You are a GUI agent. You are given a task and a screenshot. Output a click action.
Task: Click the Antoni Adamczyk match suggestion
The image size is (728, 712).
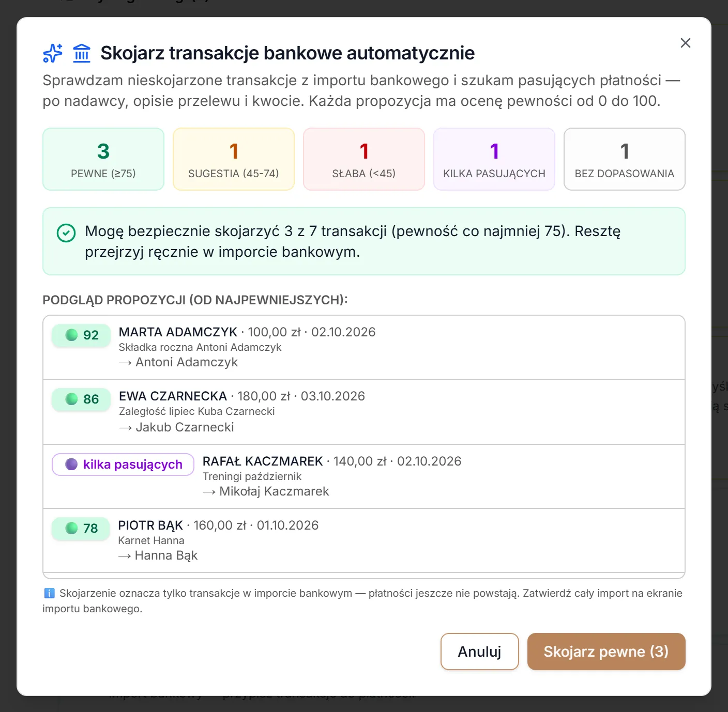[x=178, y=362]
